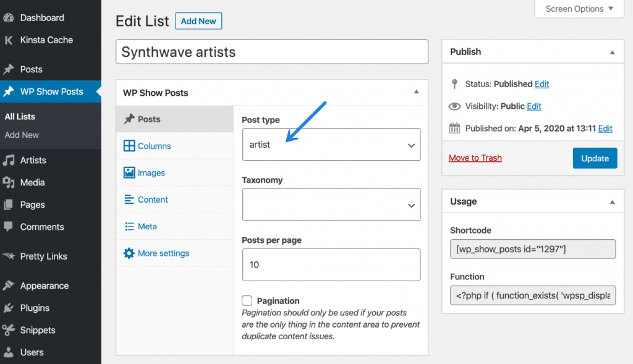The height and width of the screenshot is (364, 633).
Task: Enable the Pagination checkbox
Action: coord(247,300)
